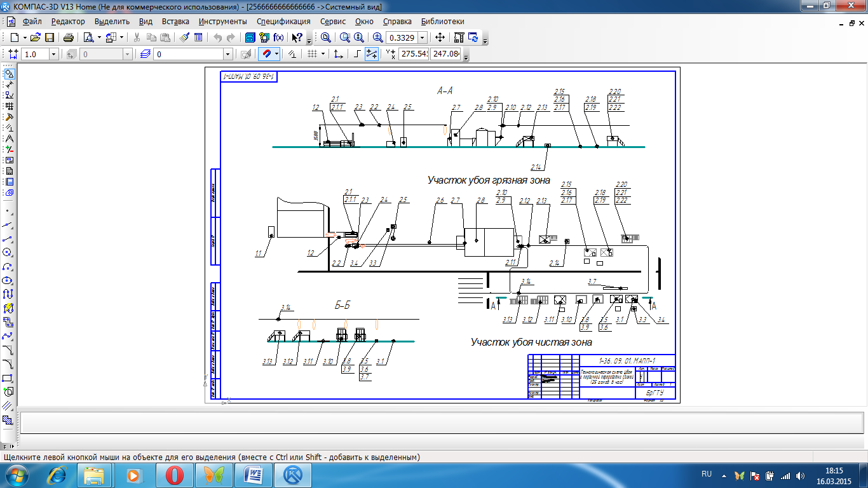Open Windows Explorer folder on taskbar
The image size is (868, 488).
(94, 475)
